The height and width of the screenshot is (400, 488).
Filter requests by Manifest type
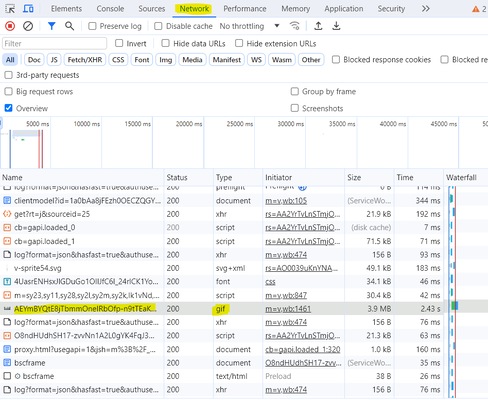point(227,60)
